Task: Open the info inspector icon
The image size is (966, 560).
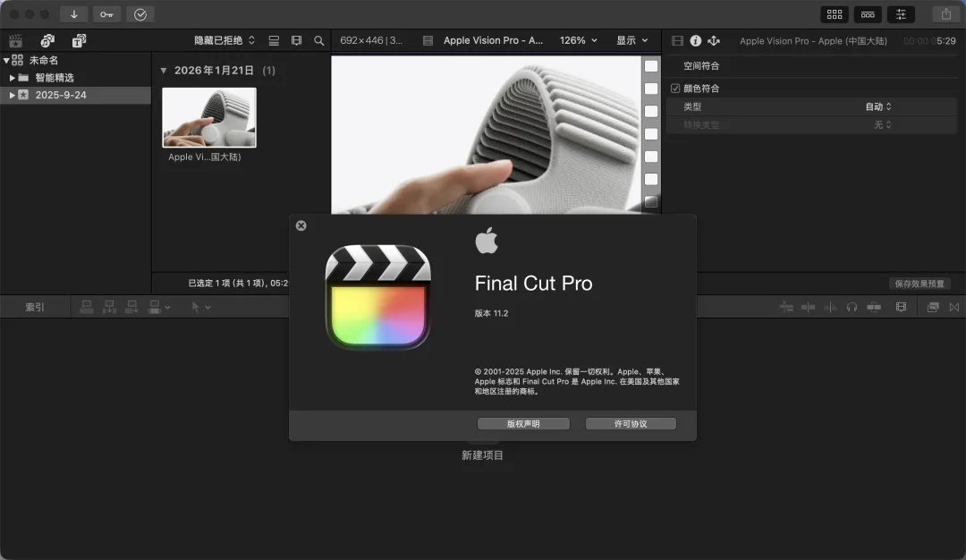Action: [695, 40]
